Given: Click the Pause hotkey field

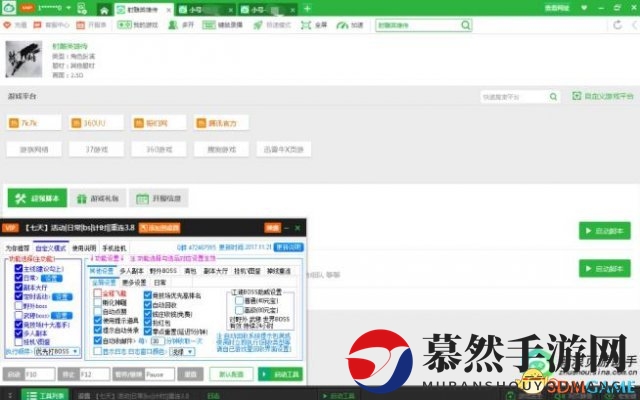Looking at the screenshot, I should 160,374.
